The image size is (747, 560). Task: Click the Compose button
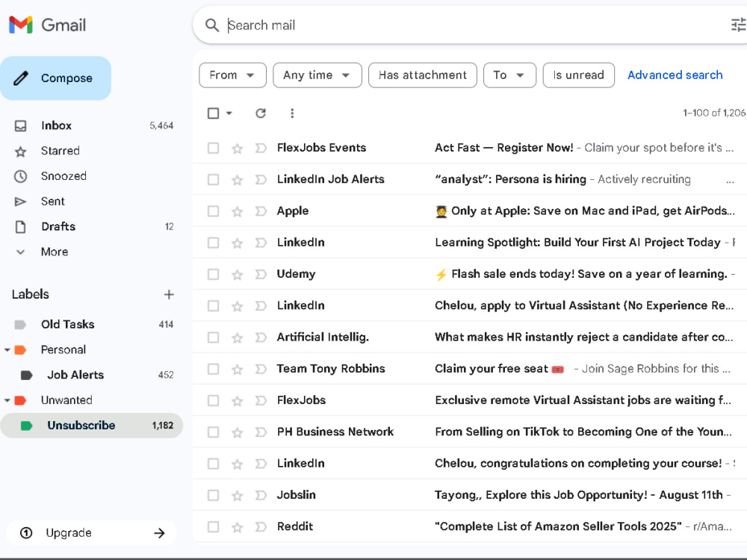pos(56,78)
